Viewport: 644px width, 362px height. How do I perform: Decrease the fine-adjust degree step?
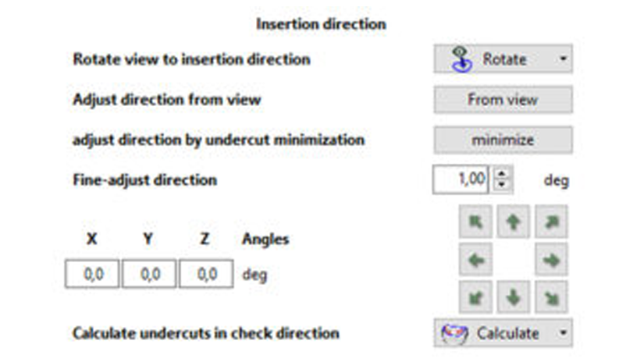click(501, 186)
